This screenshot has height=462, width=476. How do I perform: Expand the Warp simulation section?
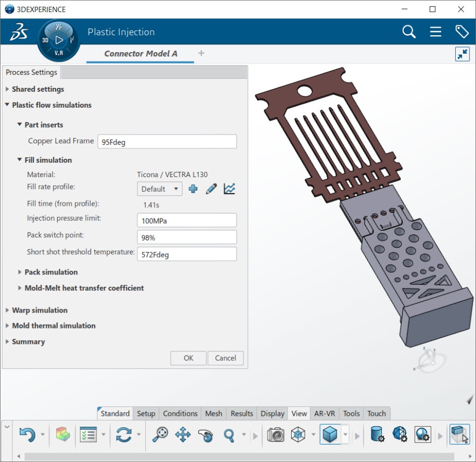(7, 310)
